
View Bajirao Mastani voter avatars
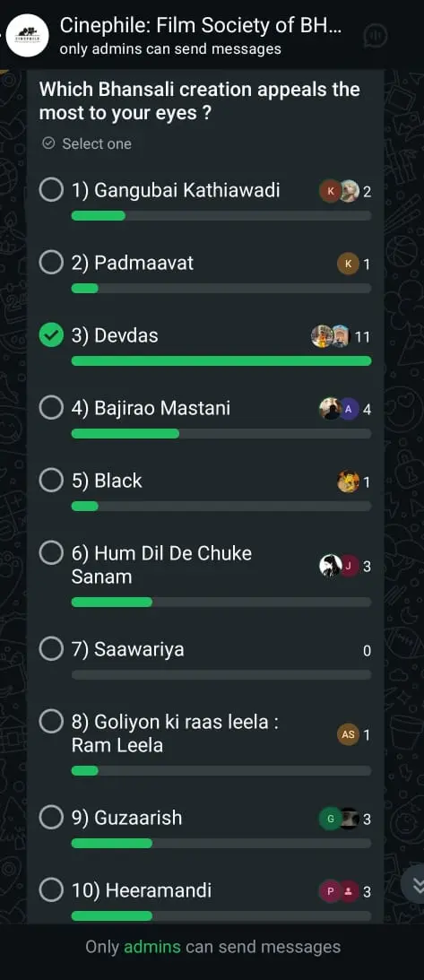coord(340,409)
